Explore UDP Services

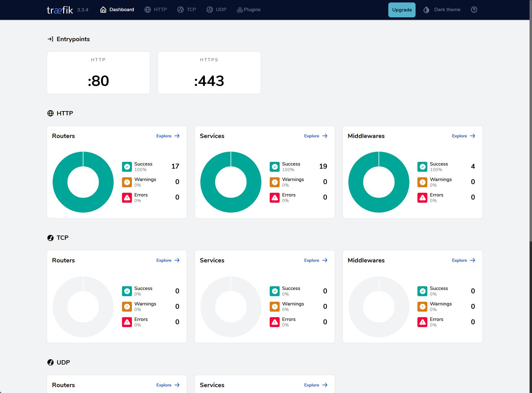(x=316, y=385)
